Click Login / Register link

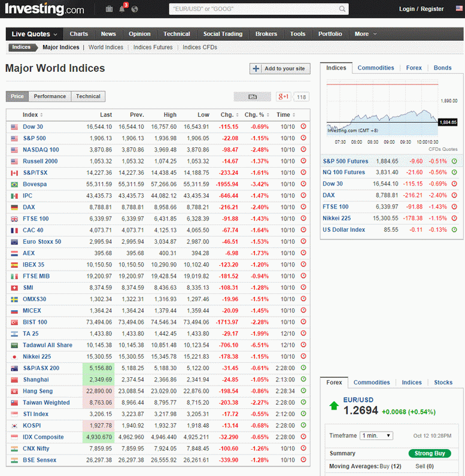421,9
